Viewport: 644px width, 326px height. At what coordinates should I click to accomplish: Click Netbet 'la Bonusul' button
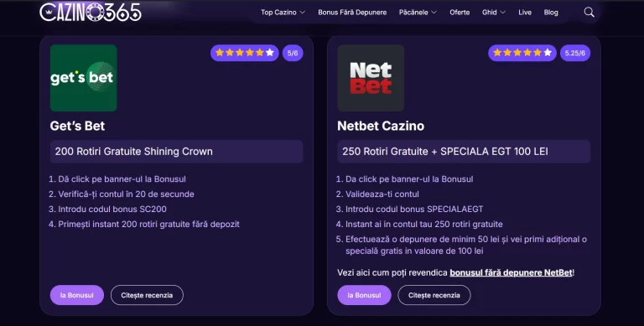[364, 295]
